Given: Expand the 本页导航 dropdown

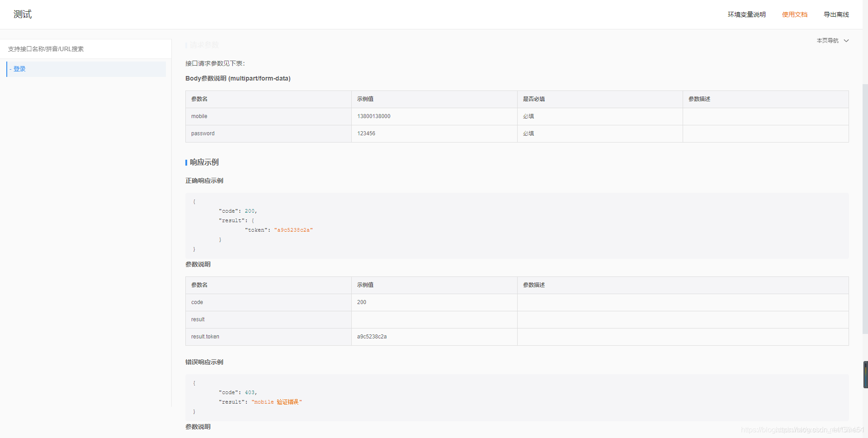Looking at the screenshot, I should point(832,41).
